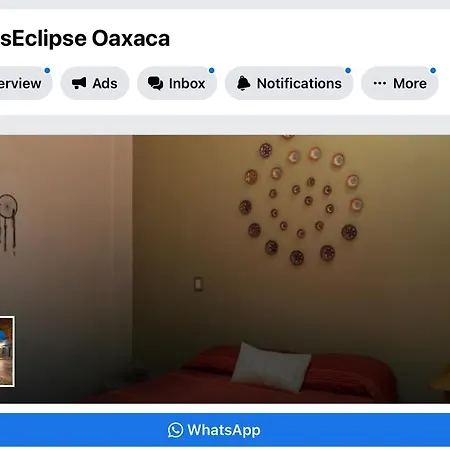The height and width of the screenshot is (450, 450).
Task: Click the blue dot badge on Inbox
Action: 211,70
